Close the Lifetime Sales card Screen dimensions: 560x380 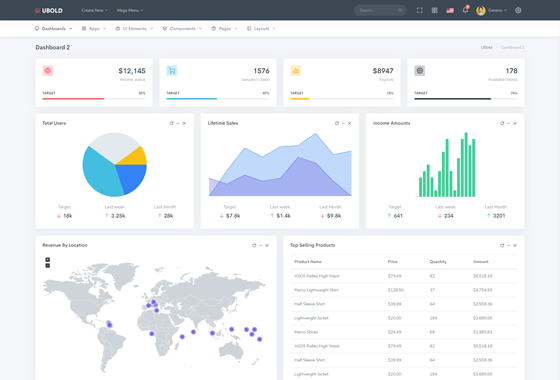(x=350, y=123)
